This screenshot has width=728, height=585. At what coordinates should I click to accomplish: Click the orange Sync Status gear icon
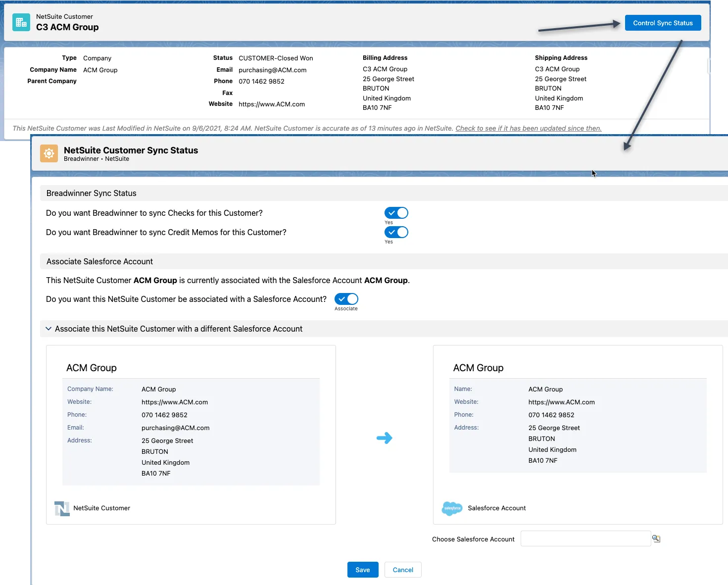(x=49, y=153)
